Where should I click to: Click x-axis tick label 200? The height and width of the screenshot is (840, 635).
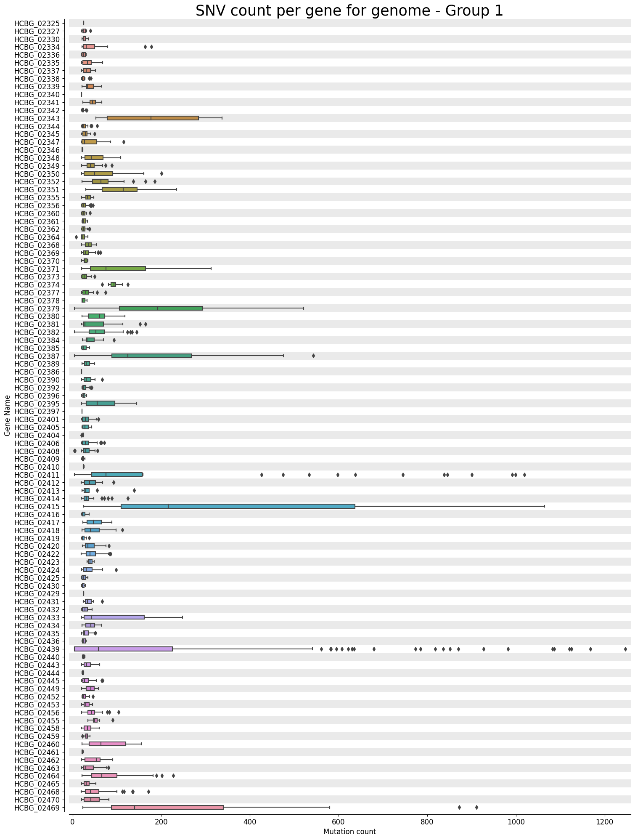(x=161, y=822)
